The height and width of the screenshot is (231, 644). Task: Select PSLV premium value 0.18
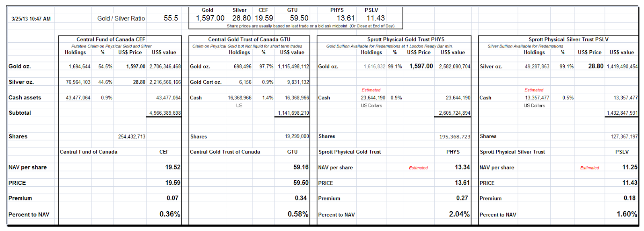pos(630,198)
